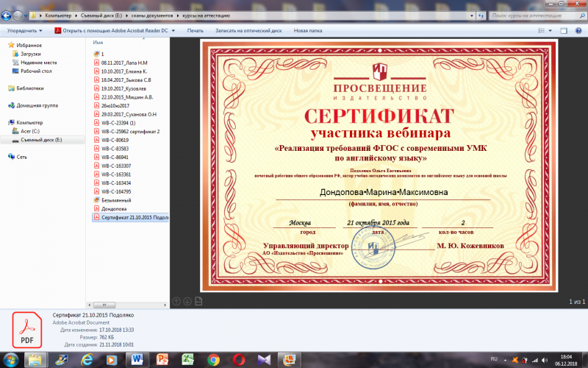This screenshot has height=368, width=588.
Task: Click the icon of file Безымянный
Action: [x=96, y=200]
